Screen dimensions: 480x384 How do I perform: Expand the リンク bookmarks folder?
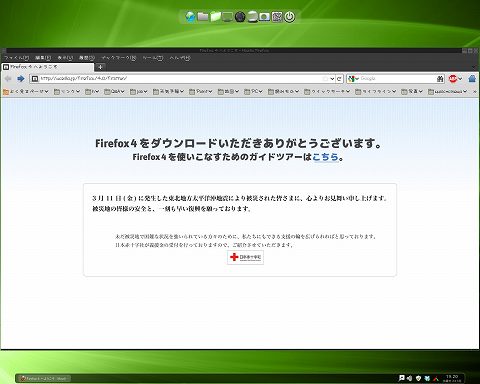pyautogui.click(x=67, y=91)
